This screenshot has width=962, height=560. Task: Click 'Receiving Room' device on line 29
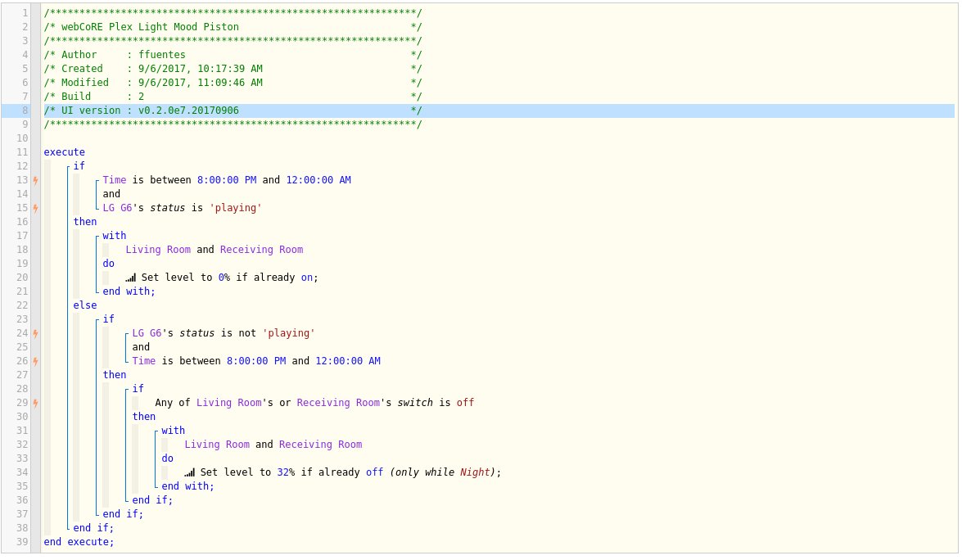click(338, 403)
